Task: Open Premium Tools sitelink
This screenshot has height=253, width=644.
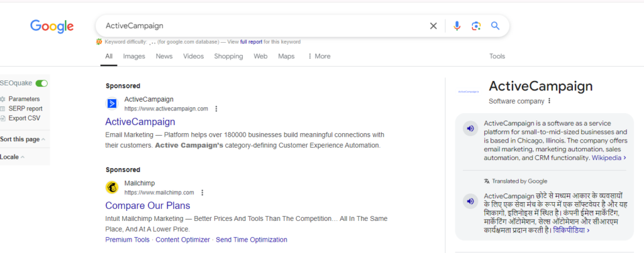Action: tap(127, 240)
